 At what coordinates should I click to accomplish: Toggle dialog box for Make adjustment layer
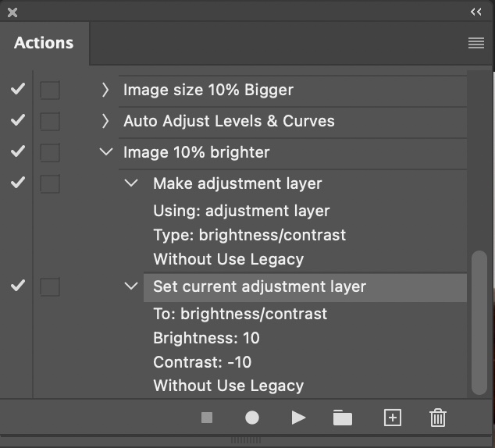tap(50, 183)
